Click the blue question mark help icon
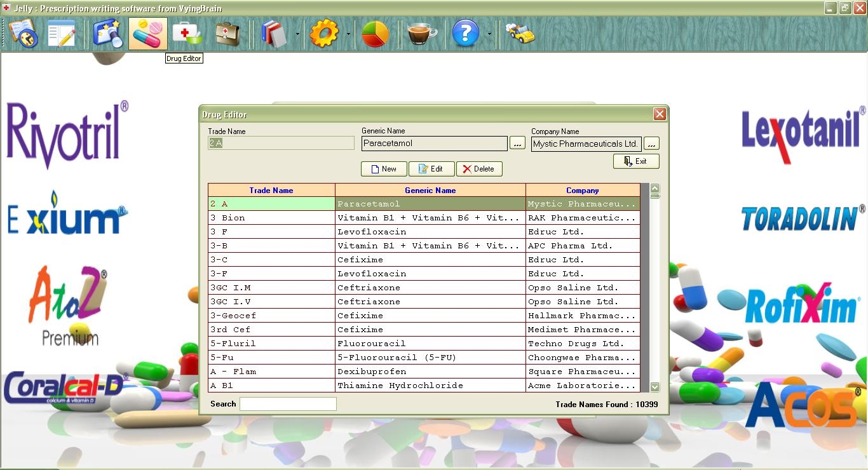Screen dimensions: 868x470 466,34
